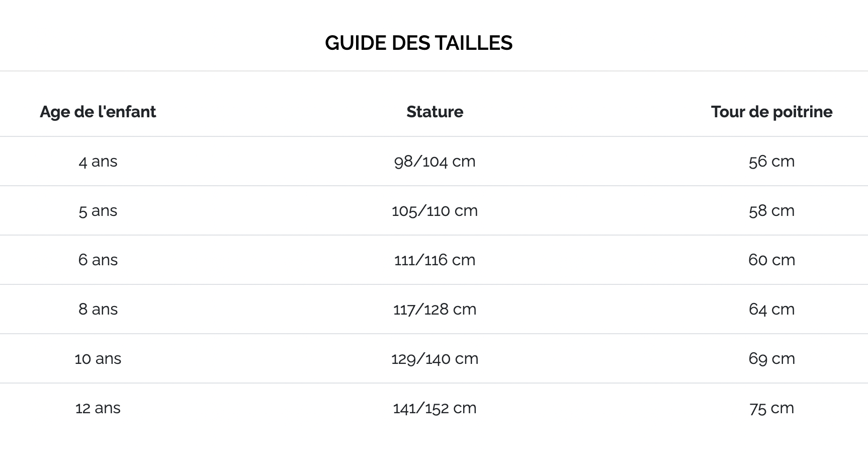Select the 111/116 cm stature cell
The width and height of the screenshot is (868, 454).
coord(435,260)
